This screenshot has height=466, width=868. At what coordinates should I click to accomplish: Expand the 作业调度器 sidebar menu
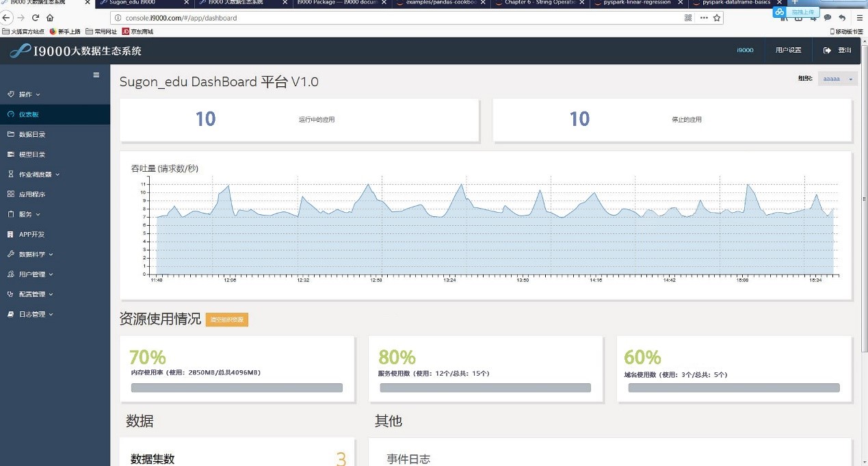[34, 174]
